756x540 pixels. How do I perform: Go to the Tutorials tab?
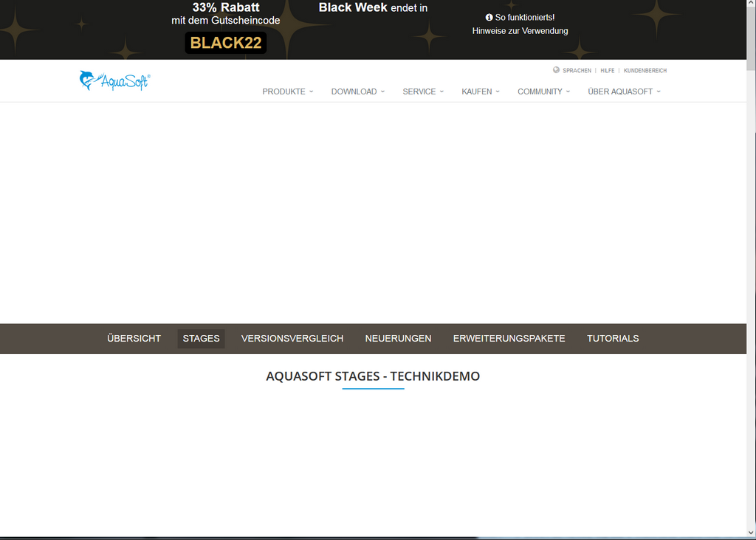click(613, 339)
